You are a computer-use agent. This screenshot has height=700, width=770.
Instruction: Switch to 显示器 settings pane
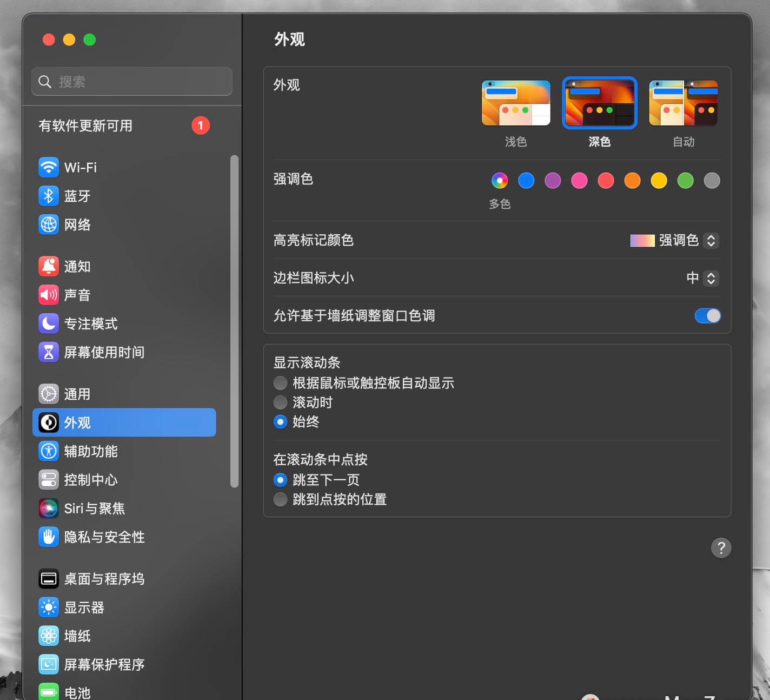tap(84, 607)
